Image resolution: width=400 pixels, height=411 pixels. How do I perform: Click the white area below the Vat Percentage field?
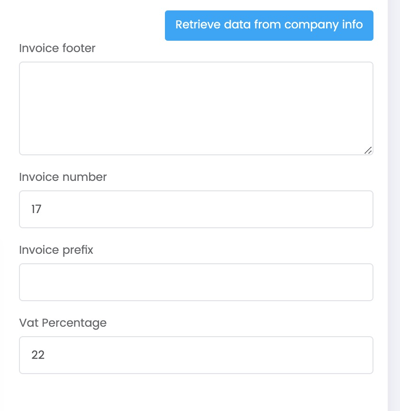pyautogui.click(x=196, y=393)
